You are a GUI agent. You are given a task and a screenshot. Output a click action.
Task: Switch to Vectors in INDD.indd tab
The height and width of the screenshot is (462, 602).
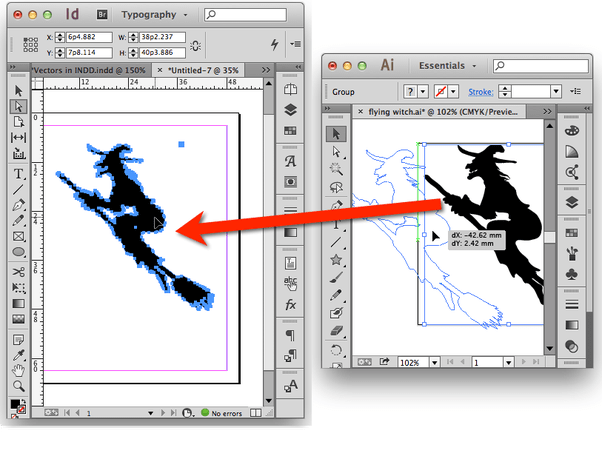click(x=90, y=70)
